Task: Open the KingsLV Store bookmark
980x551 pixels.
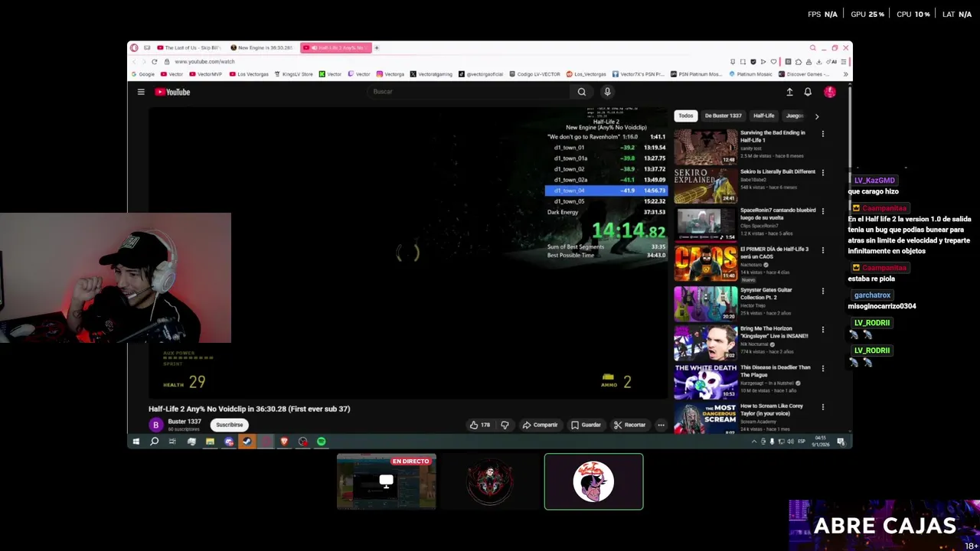Action: 294,74
